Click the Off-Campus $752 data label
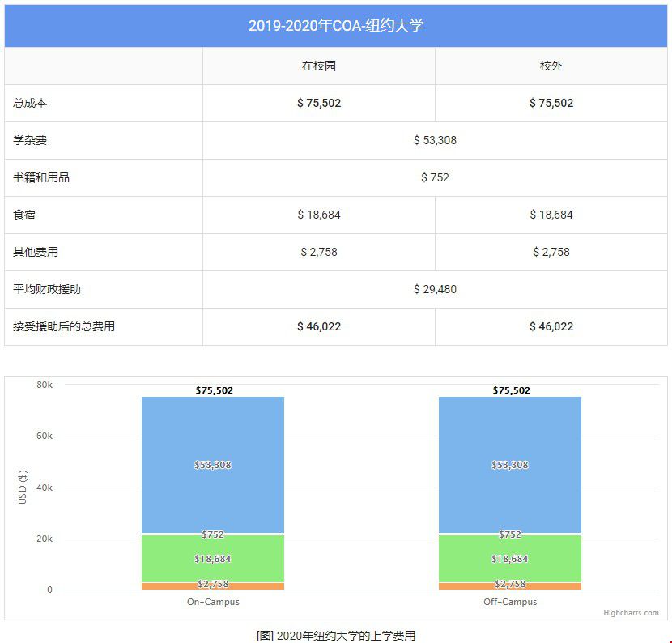The image size is (672, 643). tap(510, 534)
